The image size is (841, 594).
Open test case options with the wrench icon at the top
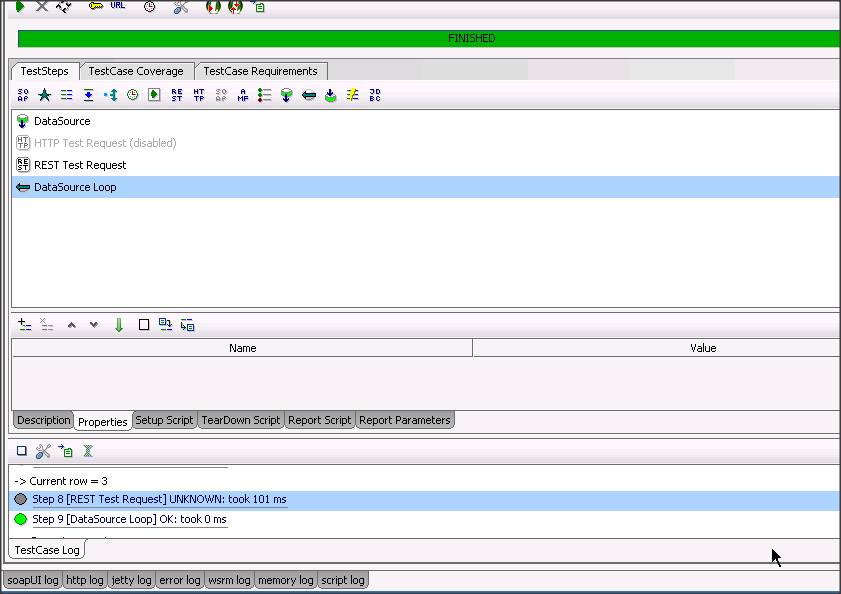click(x=180, y=6)
